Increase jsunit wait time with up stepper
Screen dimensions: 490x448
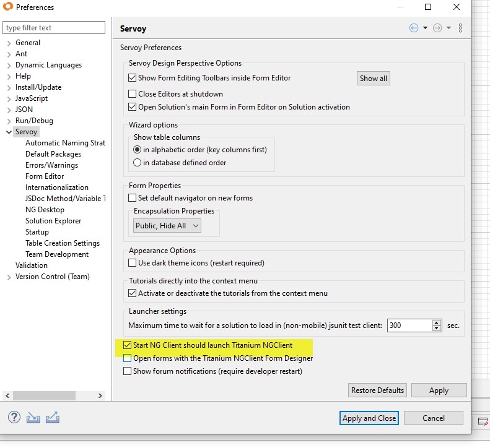[437, 322]
